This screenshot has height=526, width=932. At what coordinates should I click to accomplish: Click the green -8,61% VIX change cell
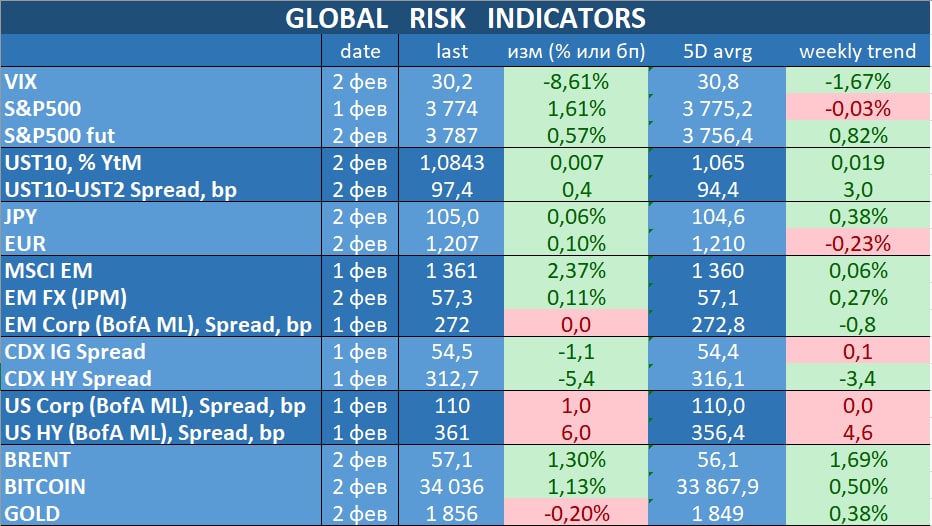[x=576, y=82]
